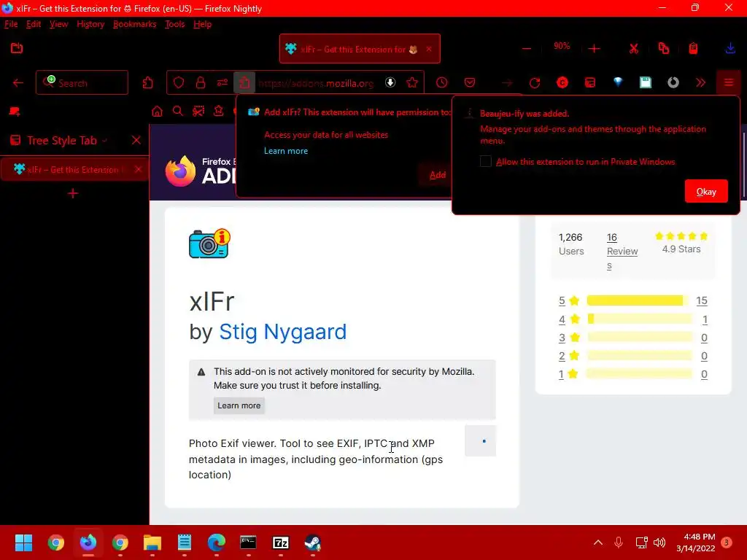This screenshot has height=560, width=747.
Task: Click the red window extension icon
Action: [x=589, y=83]
